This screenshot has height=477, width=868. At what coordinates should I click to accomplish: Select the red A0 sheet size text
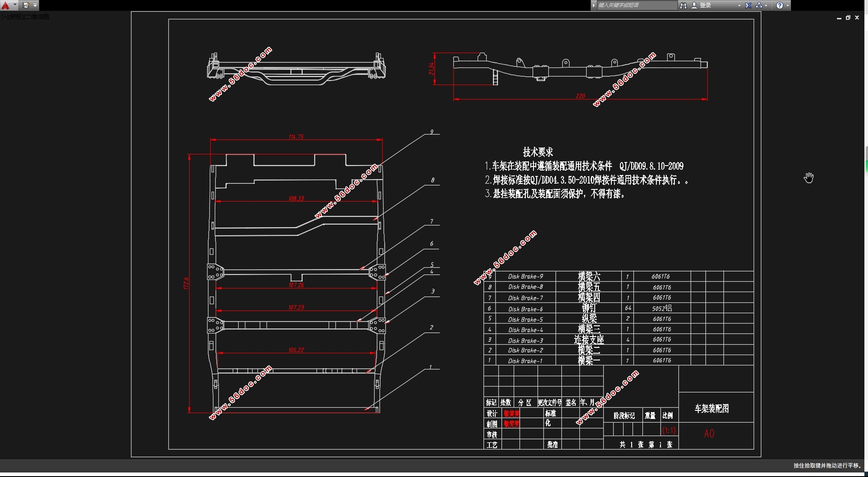709,434
